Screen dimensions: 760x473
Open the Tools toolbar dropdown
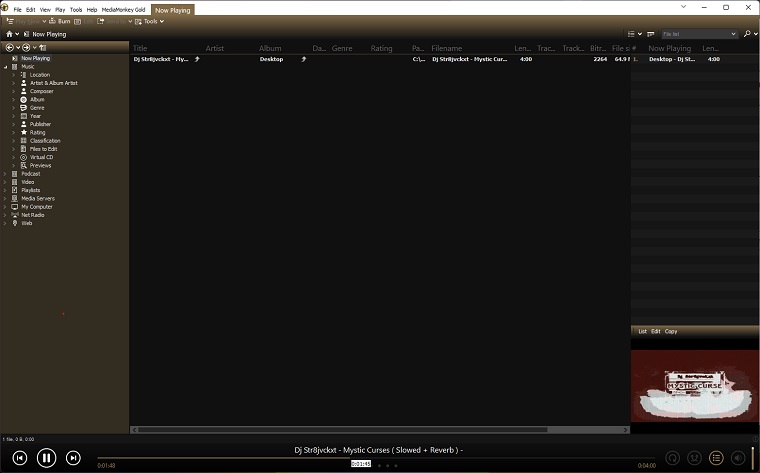(x=152, y=21)
